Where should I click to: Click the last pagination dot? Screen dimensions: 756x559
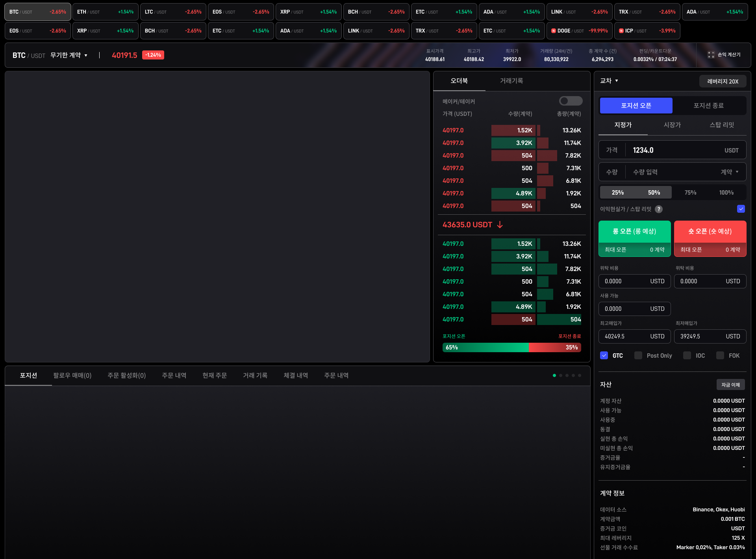(579, 375)
